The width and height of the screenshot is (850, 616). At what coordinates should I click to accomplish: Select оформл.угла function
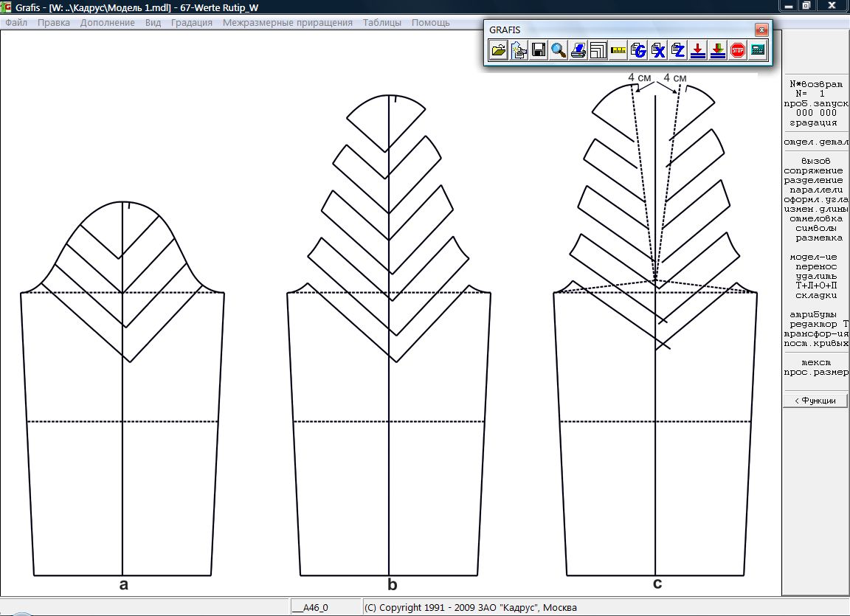pyautogui.click(x=816, y=200)
